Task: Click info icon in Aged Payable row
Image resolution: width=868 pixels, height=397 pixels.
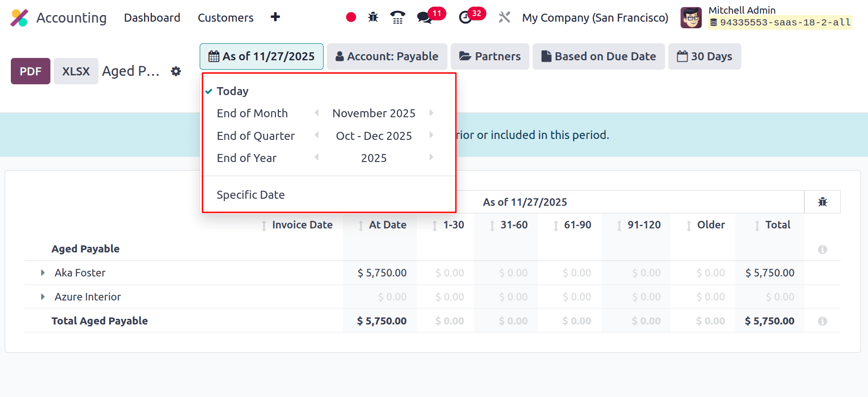Action: pyautogui.click(x=823, y=249)
